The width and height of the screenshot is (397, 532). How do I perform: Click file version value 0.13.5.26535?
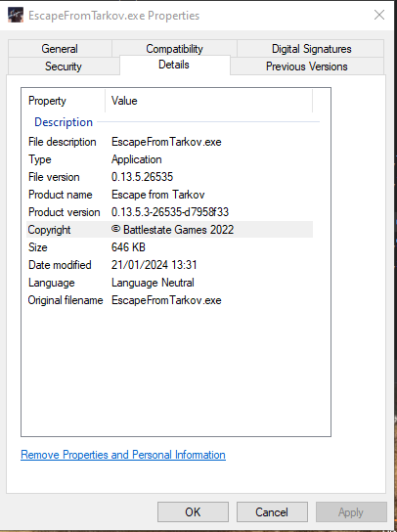pos(142,177)
